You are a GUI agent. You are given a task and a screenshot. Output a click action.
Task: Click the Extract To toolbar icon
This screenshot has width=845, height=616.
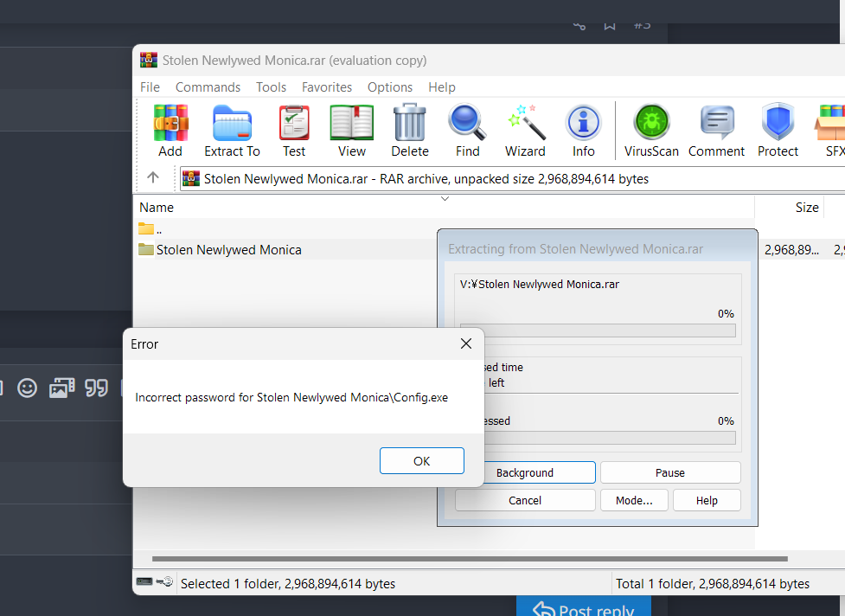[x=232, y=123]
